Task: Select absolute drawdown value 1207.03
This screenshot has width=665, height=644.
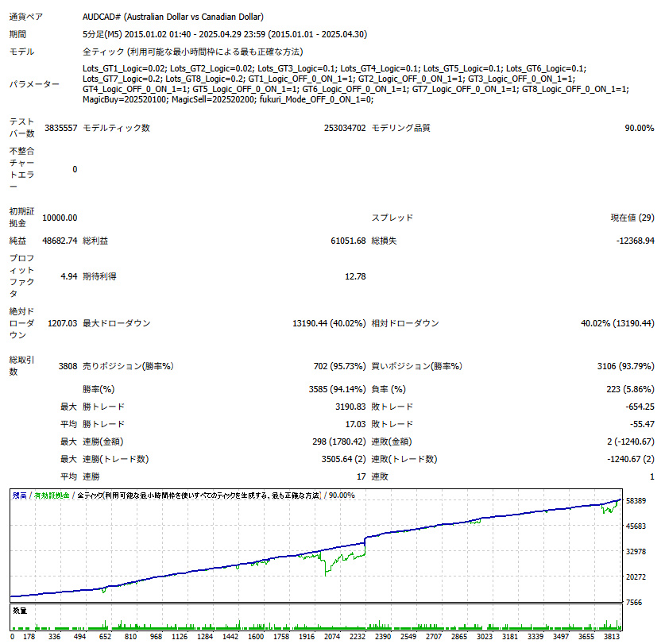Action: pos(62,323)
